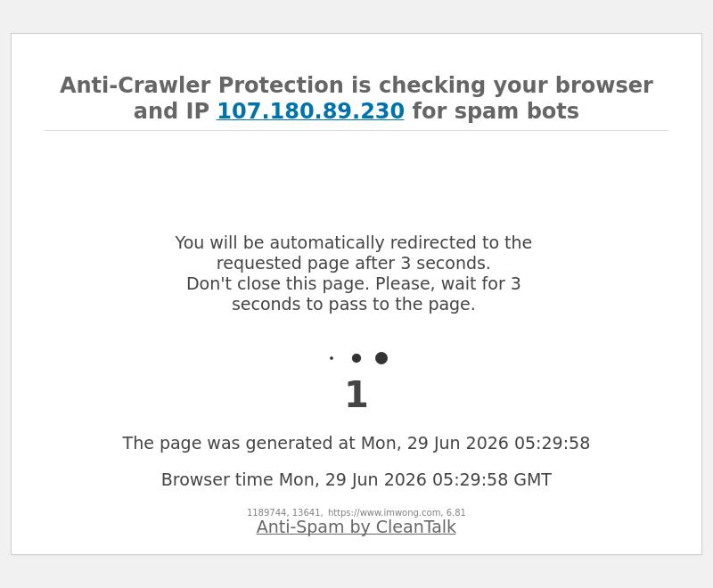This screenshot has height=588, width=713.
Task: Click the 6.81 version number text
Action: click(455, 512)
